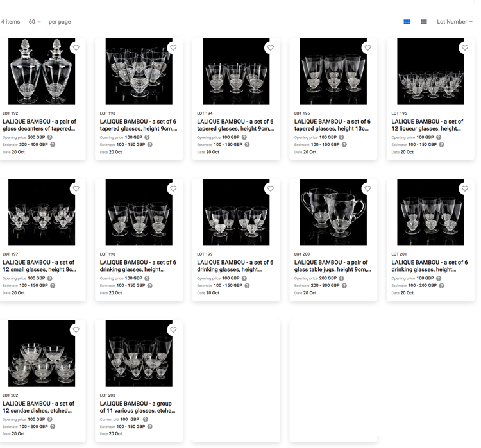The width and height of the screenshot is (481, 448).
Task: Show opening price help for Lot 199
Action: tap(244, 278)
